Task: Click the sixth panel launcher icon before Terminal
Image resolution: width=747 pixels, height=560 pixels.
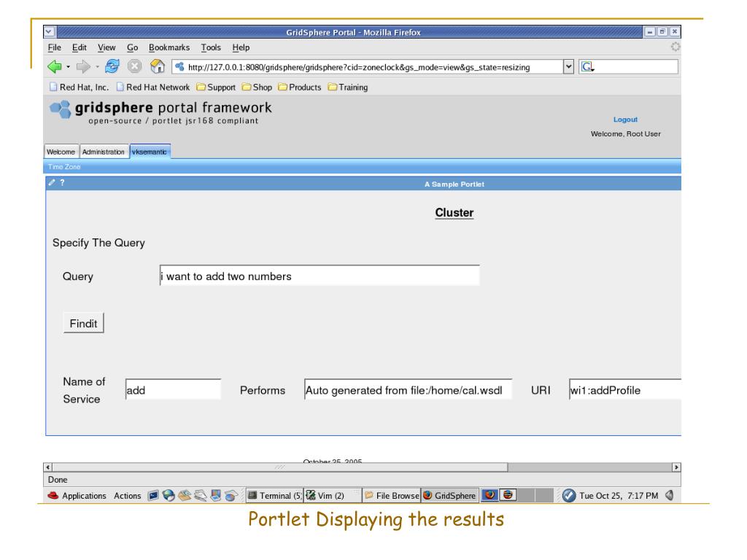Action: click(x=231, y=496)
